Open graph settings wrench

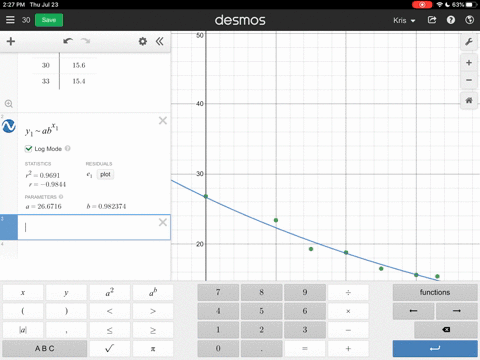click(x=469, y=42)
